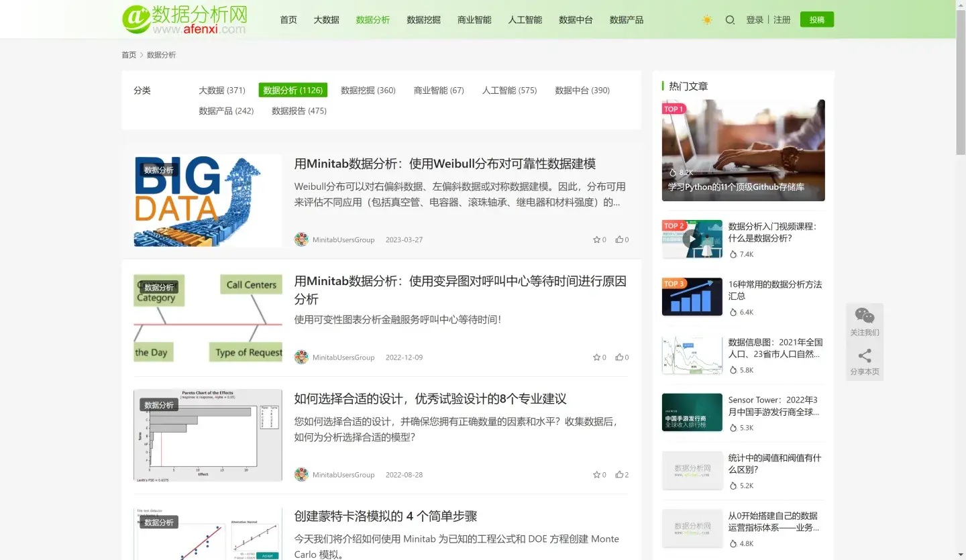This screenshot has width=966, height=560.
Task: Filter by category 大数据 (371)
Action: [x=222, y=90]
